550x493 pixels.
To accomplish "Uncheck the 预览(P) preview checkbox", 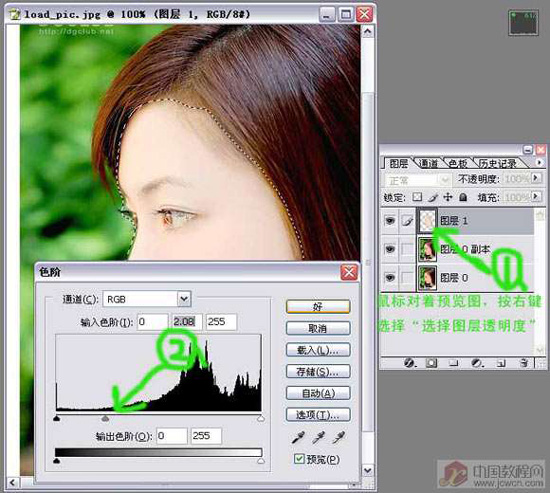I will tap(299, 459).
